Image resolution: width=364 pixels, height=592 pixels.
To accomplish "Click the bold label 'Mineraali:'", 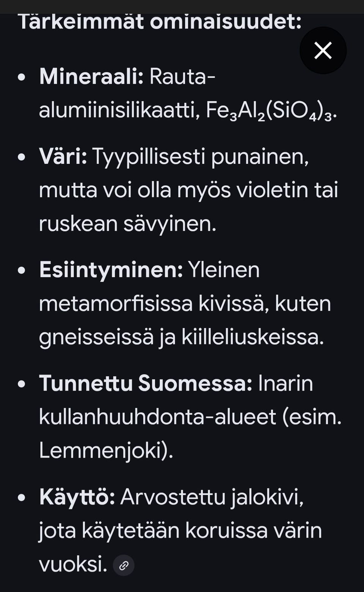I will tap(92, 77).
